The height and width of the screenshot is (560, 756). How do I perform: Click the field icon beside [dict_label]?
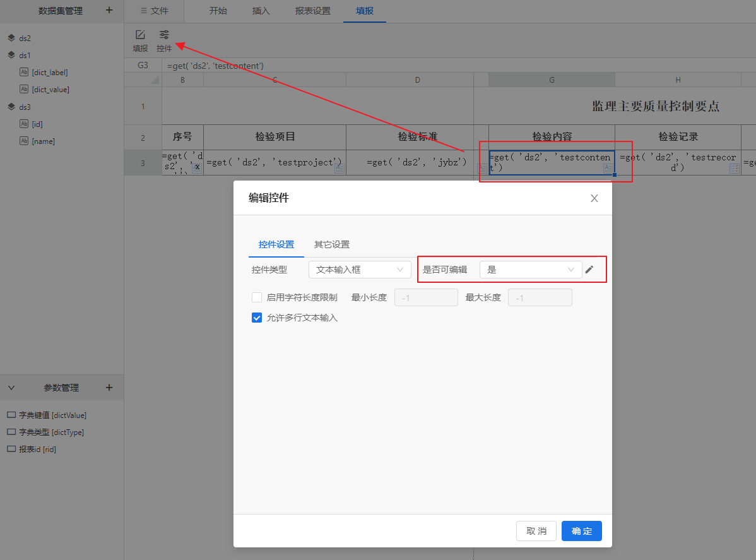24,73
